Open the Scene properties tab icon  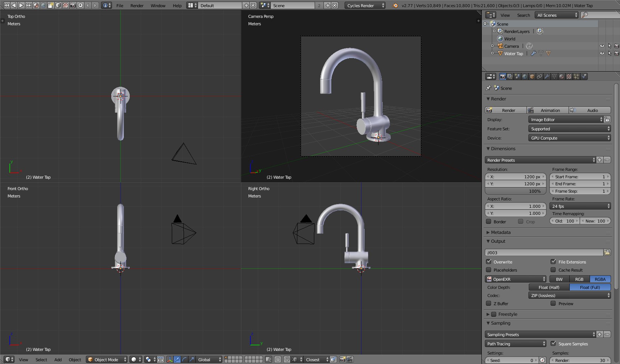pos(517,77)
